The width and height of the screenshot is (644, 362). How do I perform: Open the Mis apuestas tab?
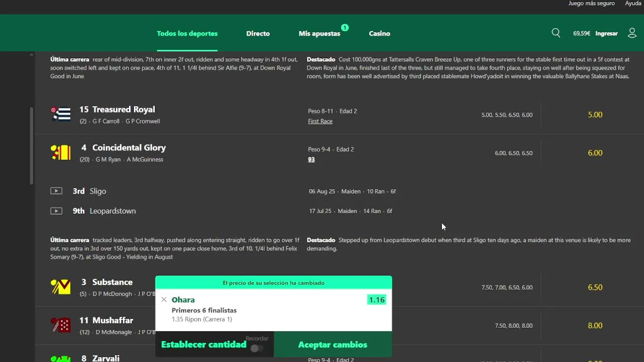pyautogui.click(x=319, y=34)
